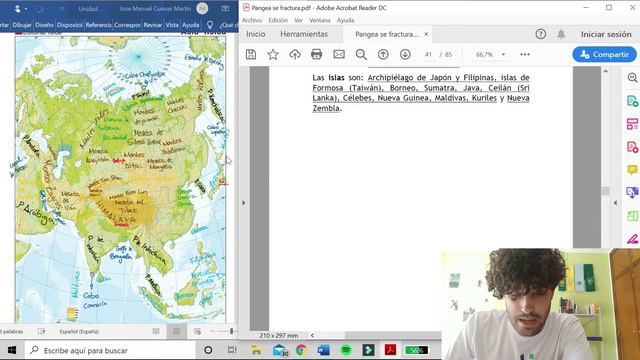This screenshot has height=360, width=640.
Task: Open Word accessibility status bar icon
Action: coord(41,331)
